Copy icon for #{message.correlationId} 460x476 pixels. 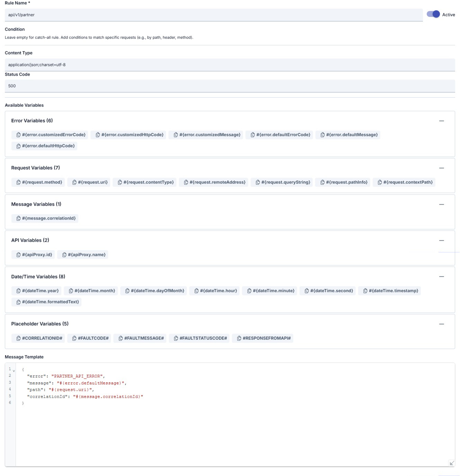tap(18, 218)
